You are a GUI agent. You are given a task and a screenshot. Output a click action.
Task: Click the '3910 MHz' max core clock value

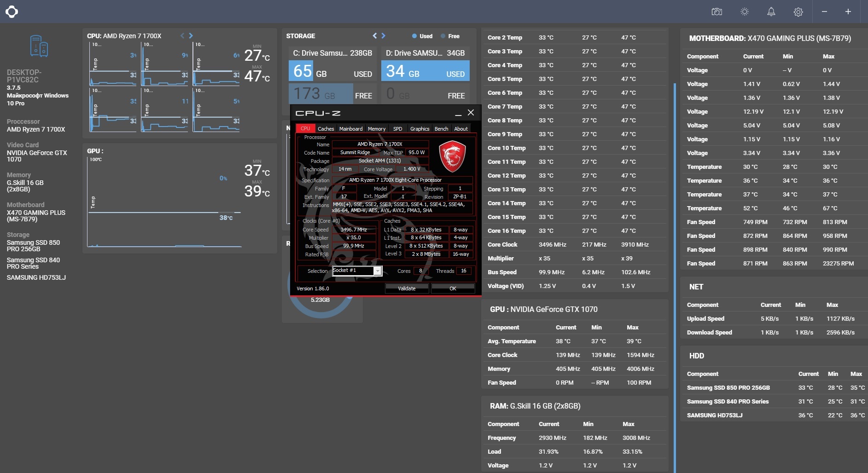[x=635, y=245]
